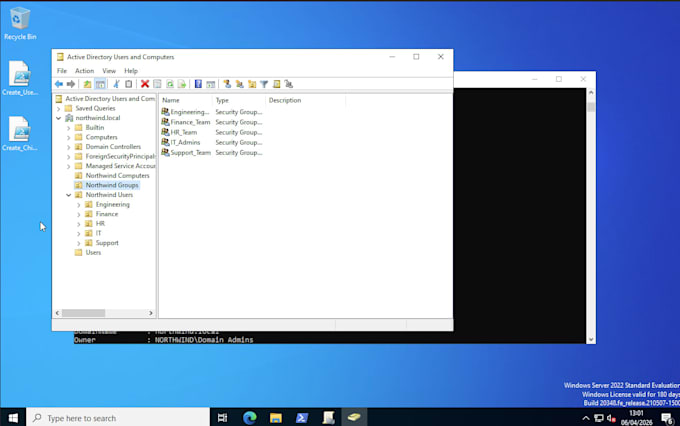Image resolution: width=680 pixels, height=426 pixels.
Task: Create a new user via toolbar icon
Action: tap(227, 84)
